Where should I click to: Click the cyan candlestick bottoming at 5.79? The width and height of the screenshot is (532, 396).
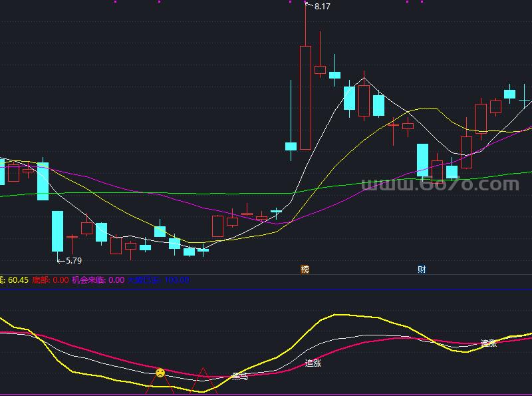[57, 232]
